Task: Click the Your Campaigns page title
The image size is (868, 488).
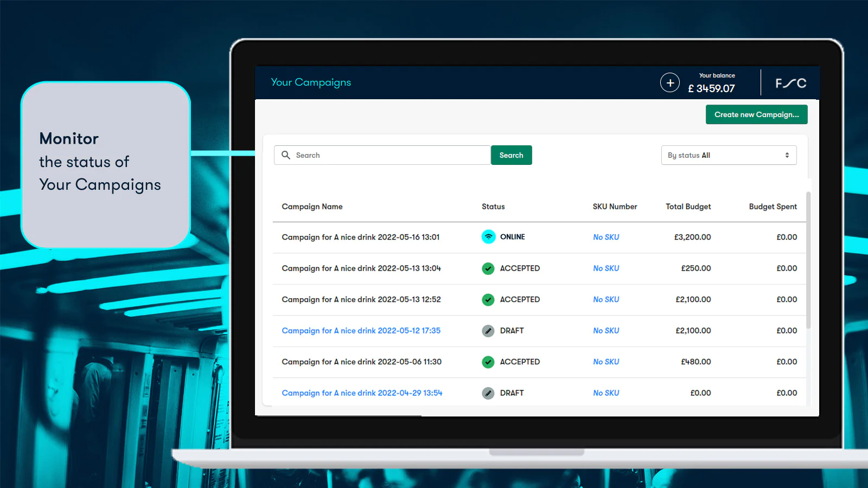Action: [x=311, y=82]
